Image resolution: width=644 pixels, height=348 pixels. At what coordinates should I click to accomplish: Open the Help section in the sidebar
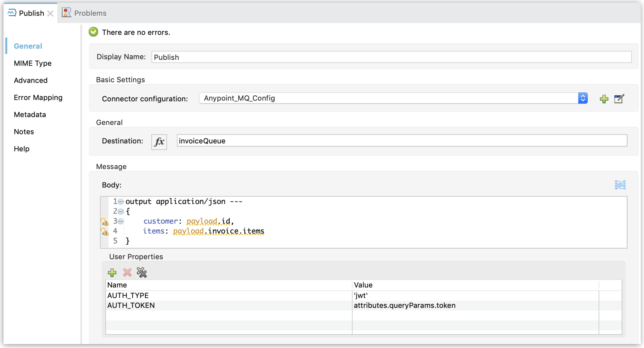click(22, 149)
